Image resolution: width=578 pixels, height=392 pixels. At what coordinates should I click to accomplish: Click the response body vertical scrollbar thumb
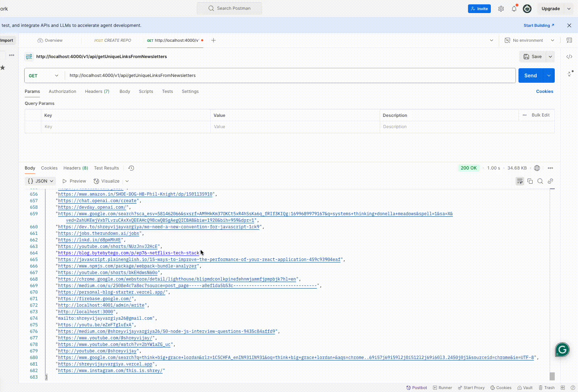tap(552, 376)
